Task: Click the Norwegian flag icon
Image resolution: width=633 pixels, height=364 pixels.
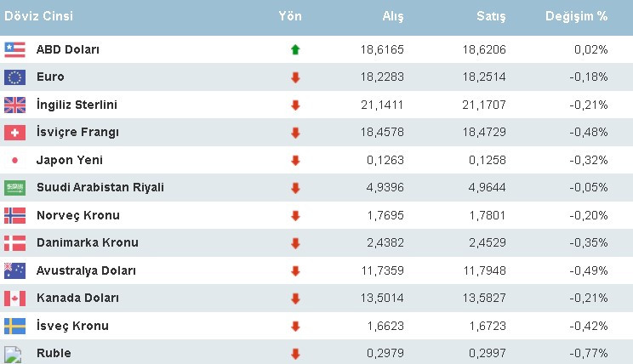Action: 14,215
